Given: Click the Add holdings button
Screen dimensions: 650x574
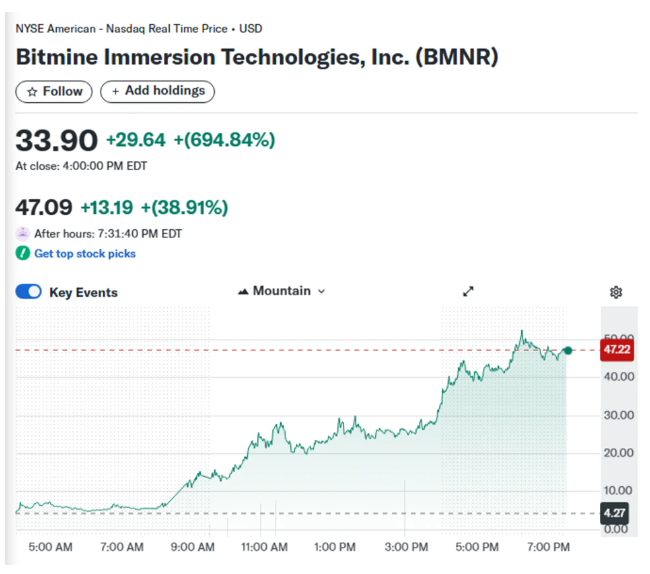Looking at the screenshot, I should 158,91.
